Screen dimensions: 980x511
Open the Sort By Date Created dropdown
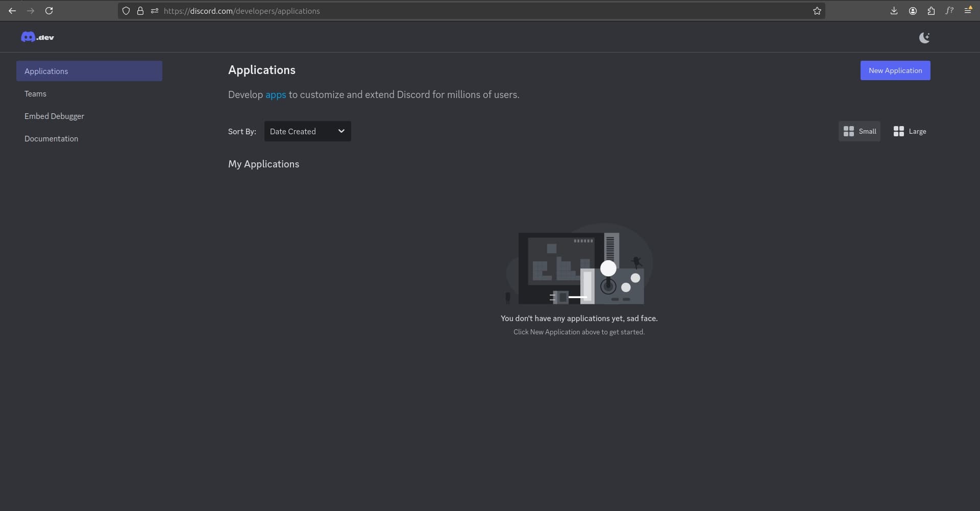pos(307,131)
